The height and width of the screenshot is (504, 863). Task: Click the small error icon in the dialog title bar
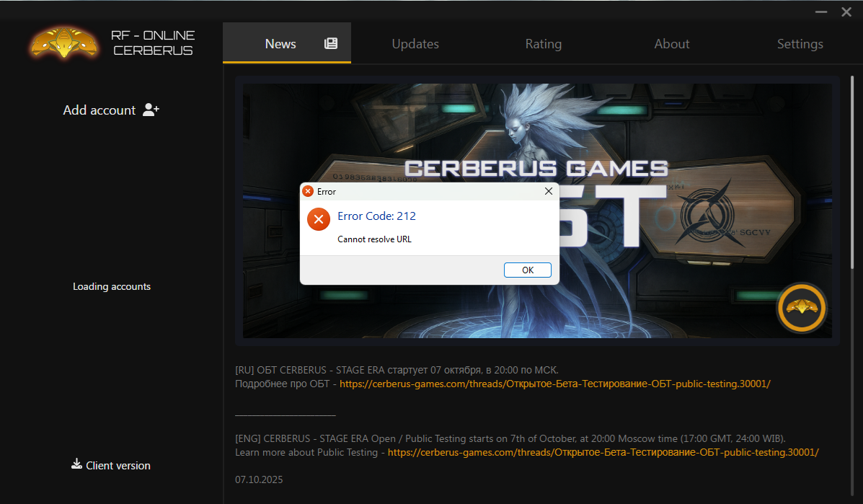[x=308, y=192]
